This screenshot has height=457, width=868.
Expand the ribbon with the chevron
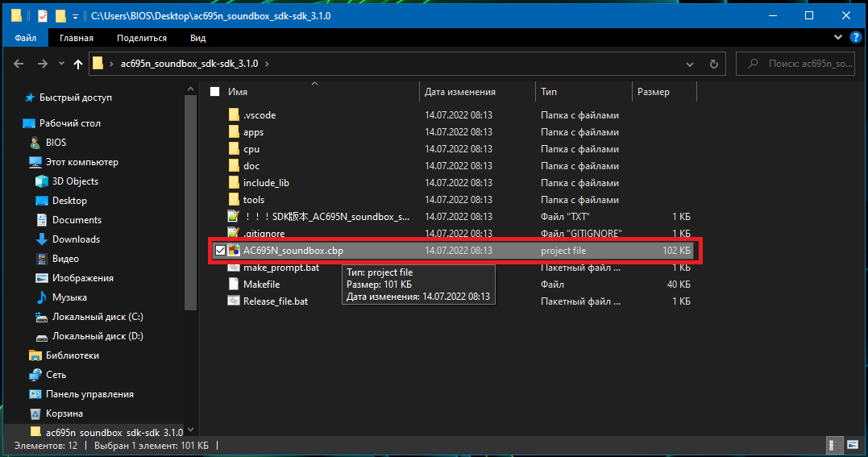(838, 38)
